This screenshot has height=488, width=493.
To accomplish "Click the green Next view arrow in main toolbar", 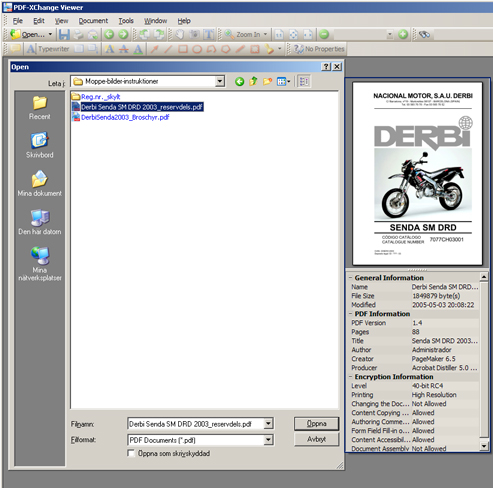I will (123, 34).
